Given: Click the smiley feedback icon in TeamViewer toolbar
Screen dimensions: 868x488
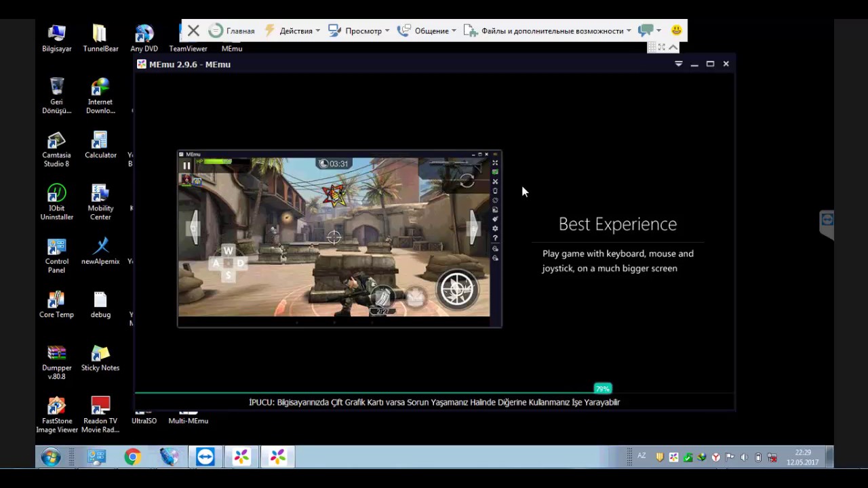Looking at the screenshot, I should click(676, 30).
